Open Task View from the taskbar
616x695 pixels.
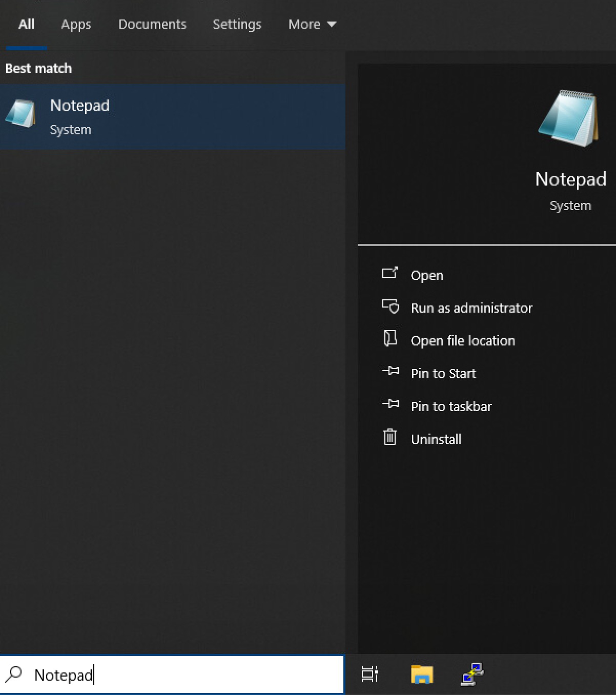coord(370,674)
